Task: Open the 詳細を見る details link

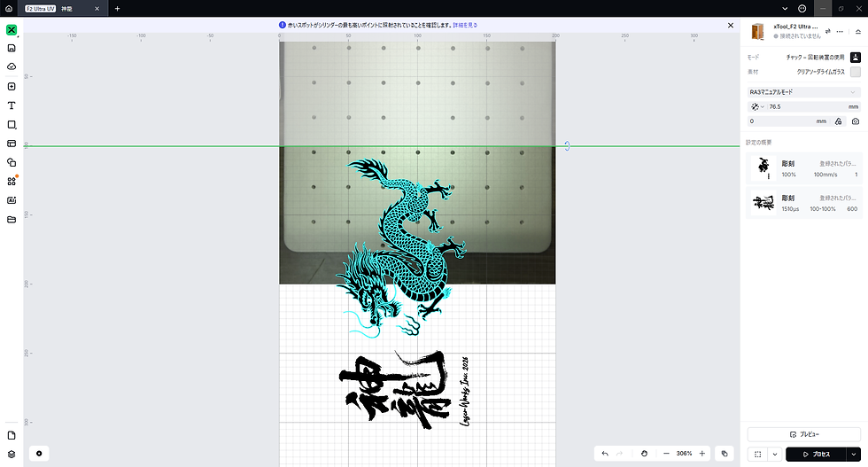Action: tap(464, 25)
